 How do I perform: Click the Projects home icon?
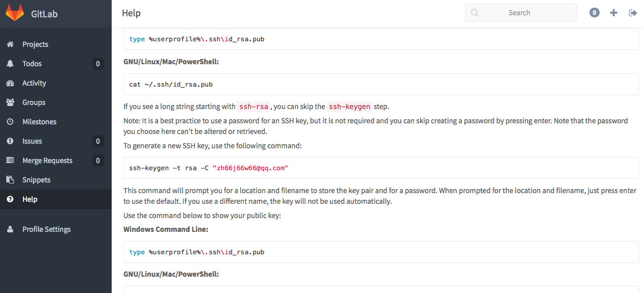10,44
